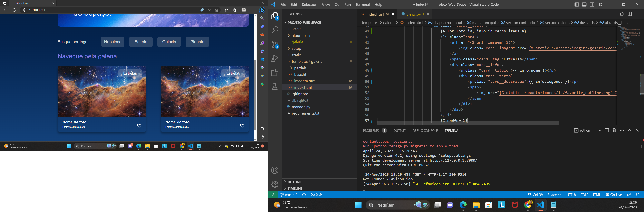The height and width of the screenshot is (212, 644).
Task: Open the Manage gear in activity bar
Action: pos(275,184)
